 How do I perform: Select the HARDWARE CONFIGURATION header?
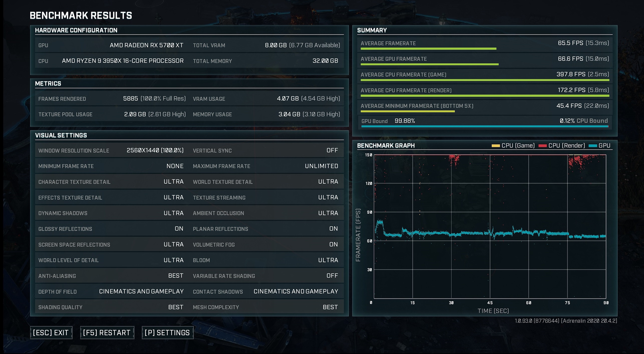click(76, 30)
